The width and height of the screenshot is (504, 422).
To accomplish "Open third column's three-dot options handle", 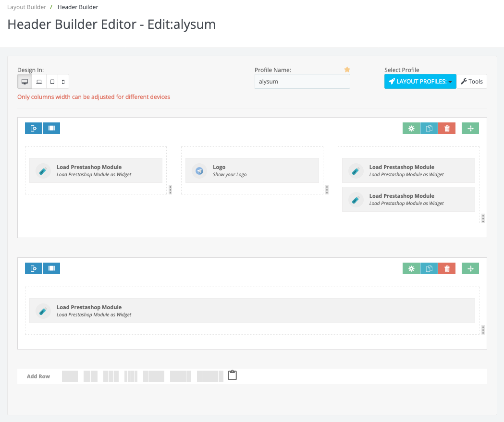I will 483,218.
